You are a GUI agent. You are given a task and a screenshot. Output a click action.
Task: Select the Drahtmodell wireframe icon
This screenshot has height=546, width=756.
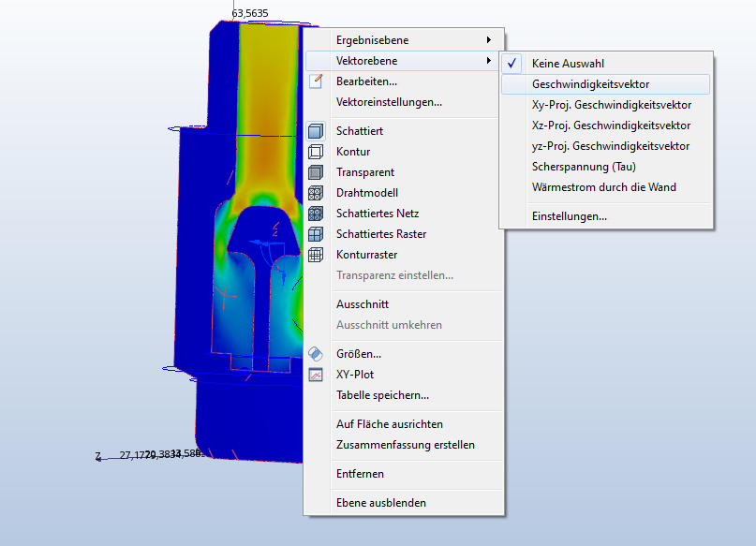[x=316, y=193]
